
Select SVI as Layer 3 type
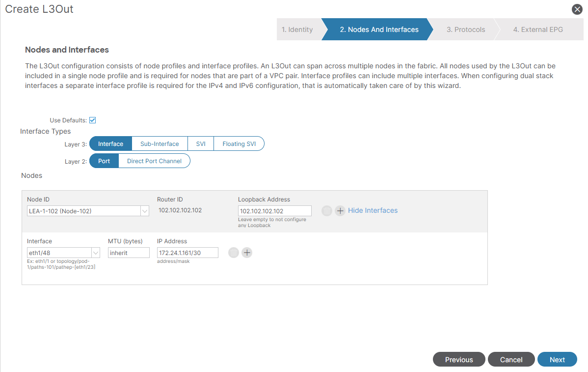201,144
